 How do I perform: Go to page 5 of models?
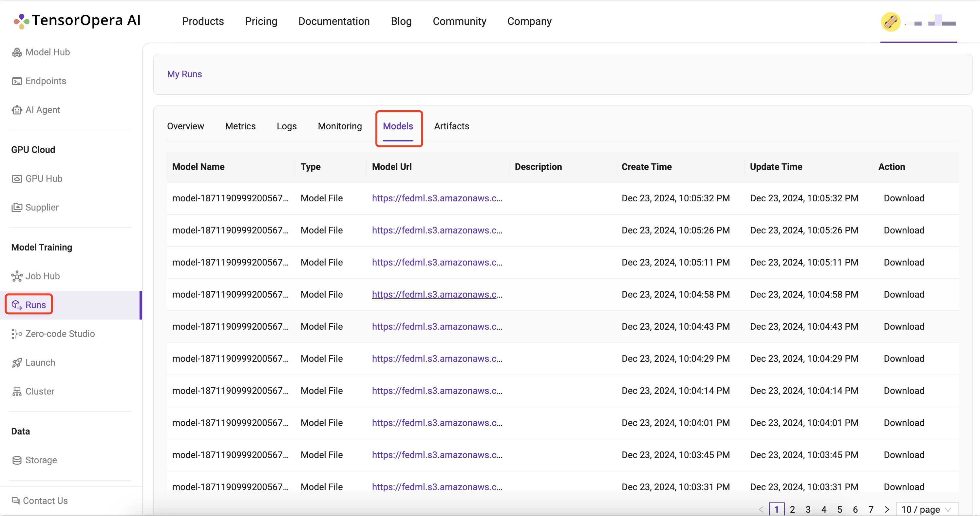click(839, 509)
